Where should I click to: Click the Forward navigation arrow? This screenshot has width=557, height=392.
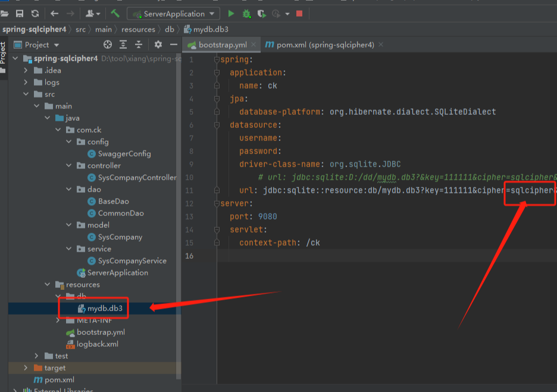pyautogui.click(x=70, y=14)
